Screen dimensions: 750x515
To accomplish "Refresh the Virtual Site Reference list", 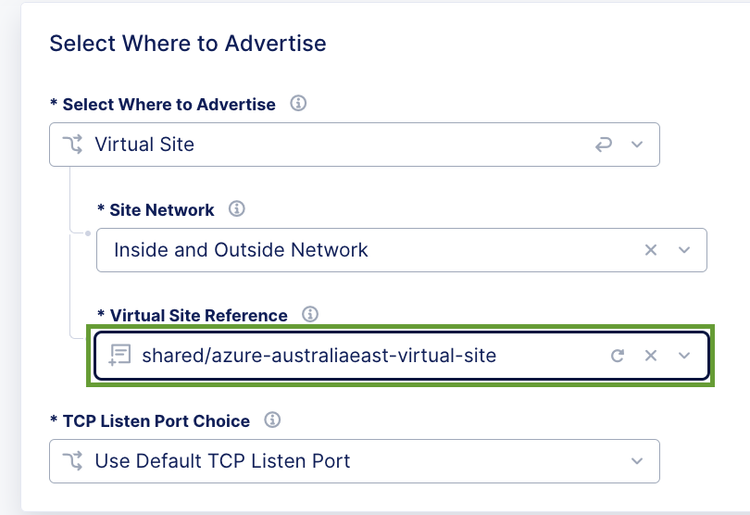I will 618,355.
